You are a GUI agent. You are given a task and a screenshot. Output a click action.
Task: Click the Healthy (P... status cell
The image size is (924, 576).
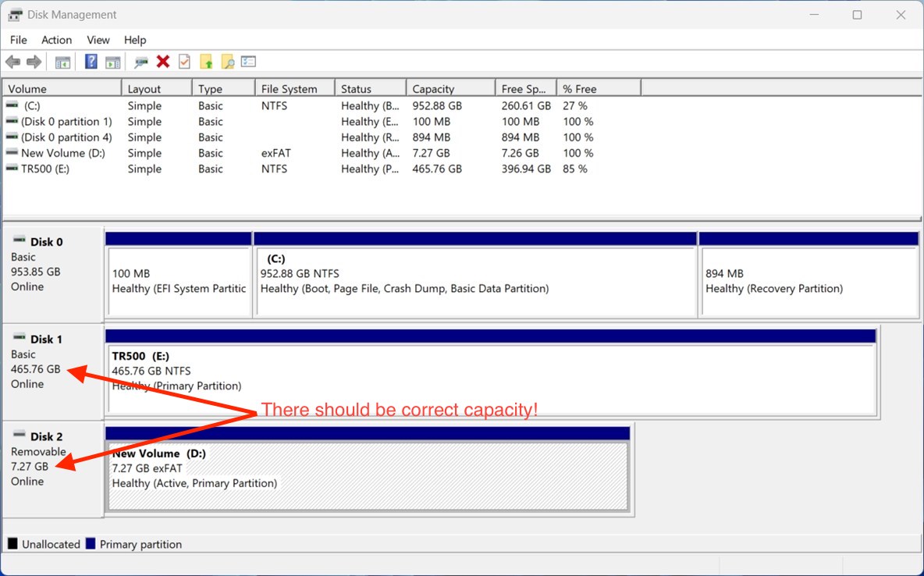pos(370,169)
